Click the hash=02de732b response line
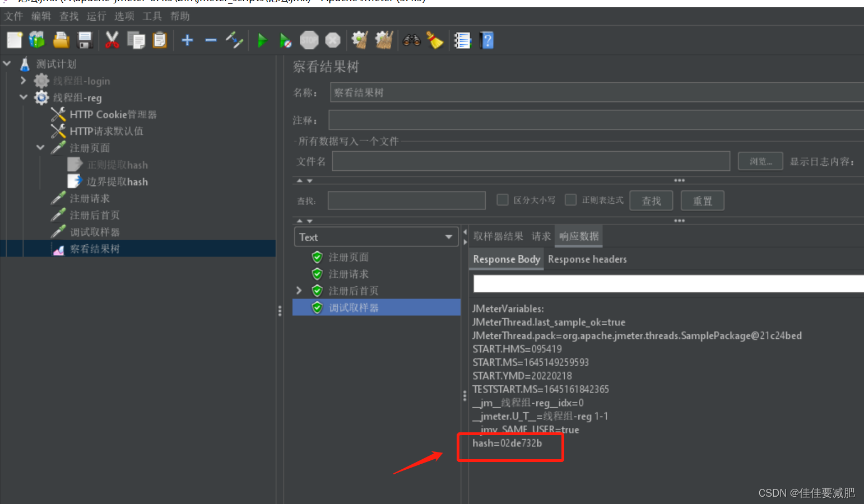864x504 pixels. click(x=507, y=443)
